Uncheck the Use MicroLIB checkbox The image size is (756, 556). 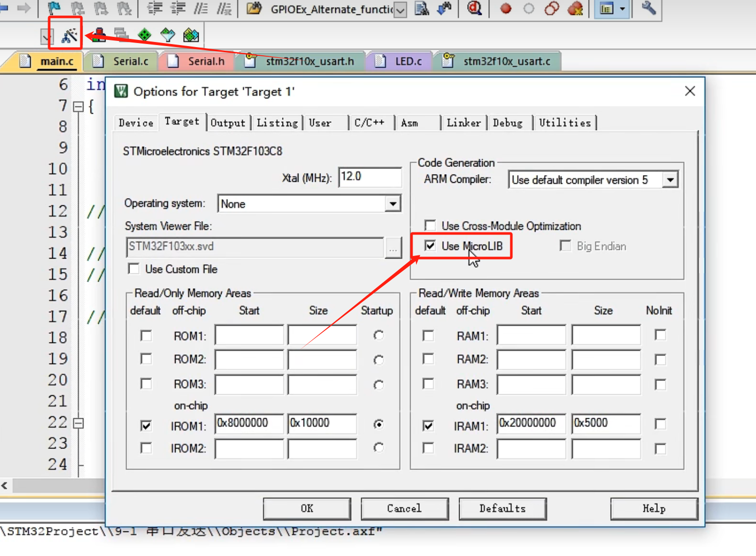click(x=430, y=246)
